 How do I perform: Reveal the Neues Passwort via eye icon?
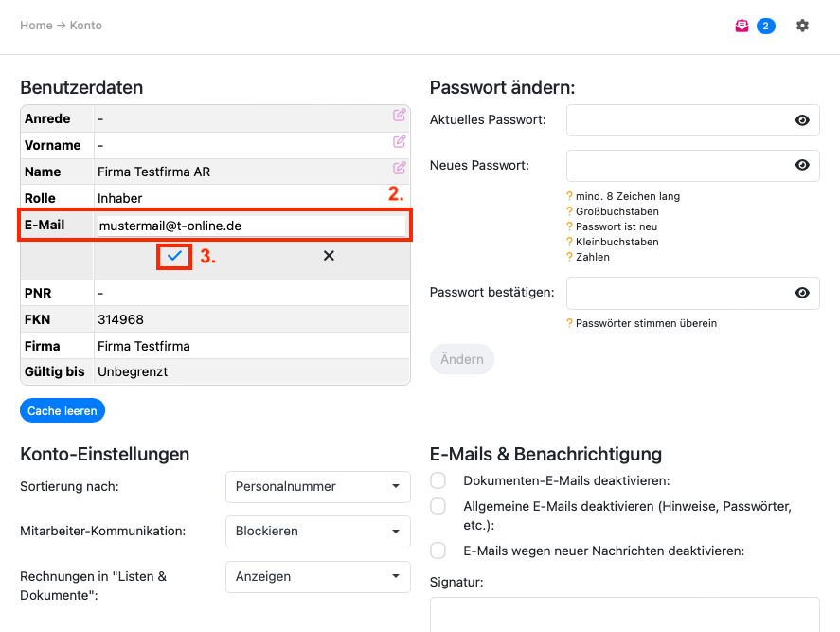coord(802,165)
